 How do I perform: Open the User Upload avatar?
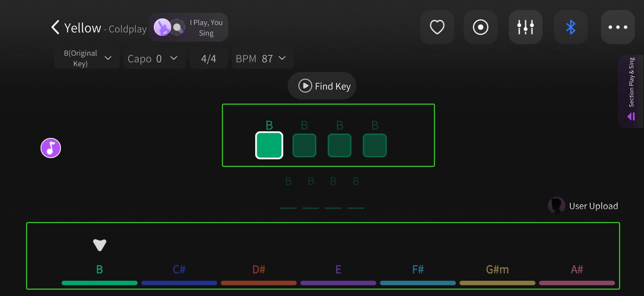556,206
